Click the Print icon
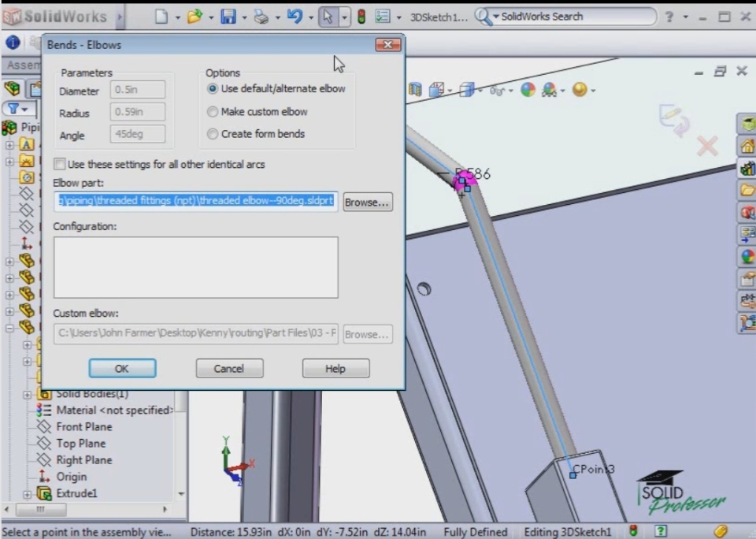Image resolution: width=756 pixels, height=539 pixels. (261, 17)
